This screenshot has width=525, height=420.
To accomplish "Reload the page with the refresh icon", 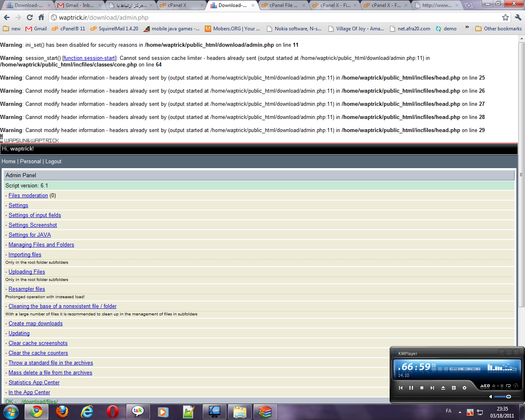I will point(30,18).
